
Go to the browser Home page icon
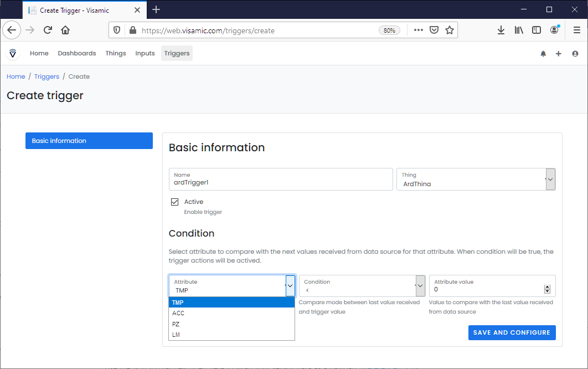point(65,30)
